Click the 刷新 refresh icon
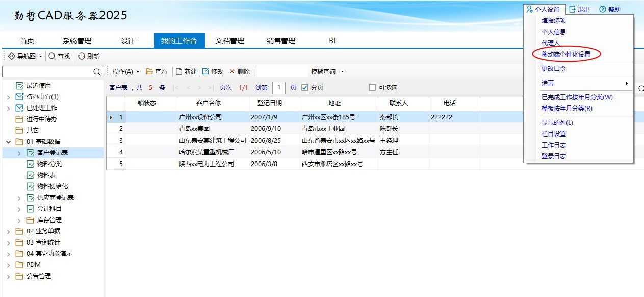 click(x=82, y=57)
